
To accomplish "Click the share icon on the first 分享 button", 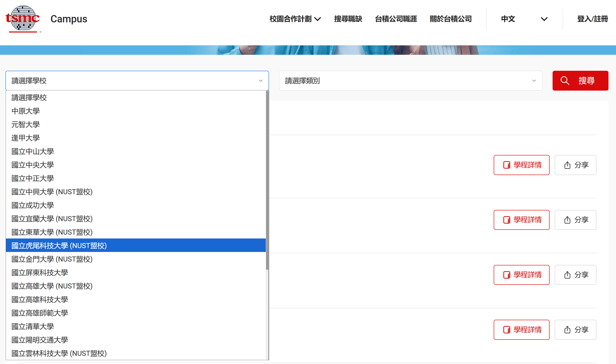I will point(567,165).
